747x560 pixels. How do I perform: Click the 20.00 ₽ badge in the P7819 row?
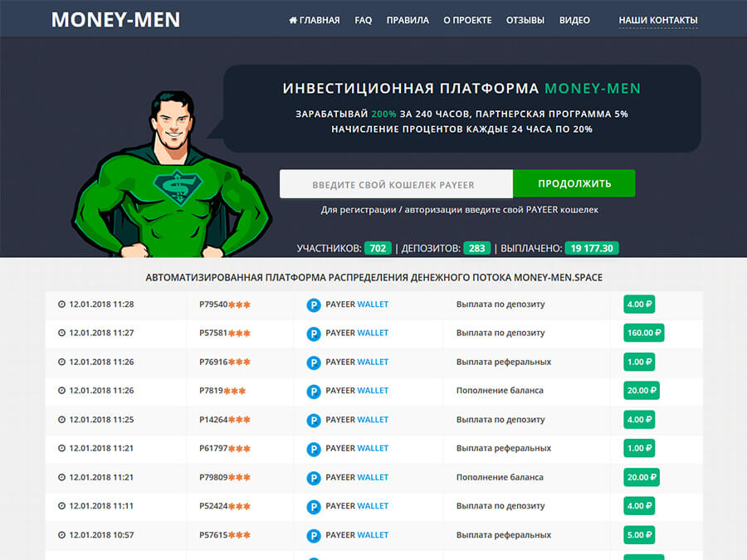tap(642, 391)
